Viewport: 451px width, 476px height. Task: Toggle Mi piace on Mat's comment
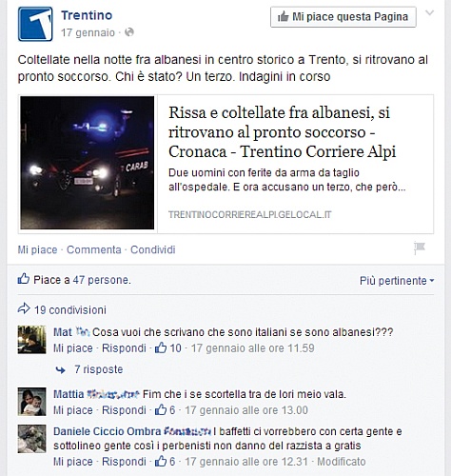(x=73, y=348)
